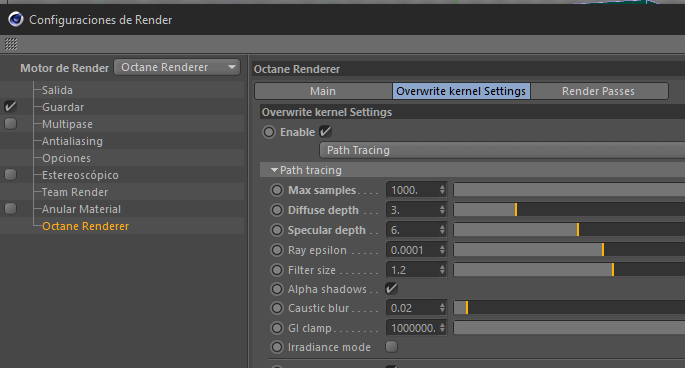
Task: Select Octane Renderer in the tree
Action: coord(85,226)
